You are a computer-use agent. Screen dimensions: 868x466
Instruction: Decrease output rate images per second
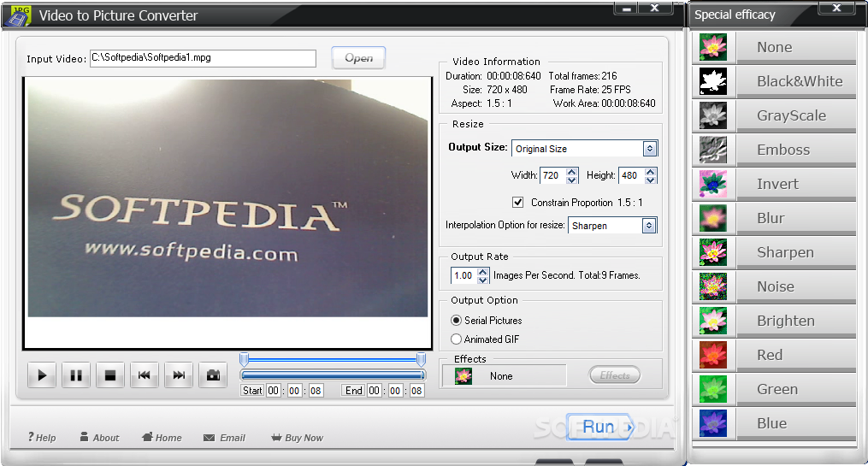click(482, 280)
